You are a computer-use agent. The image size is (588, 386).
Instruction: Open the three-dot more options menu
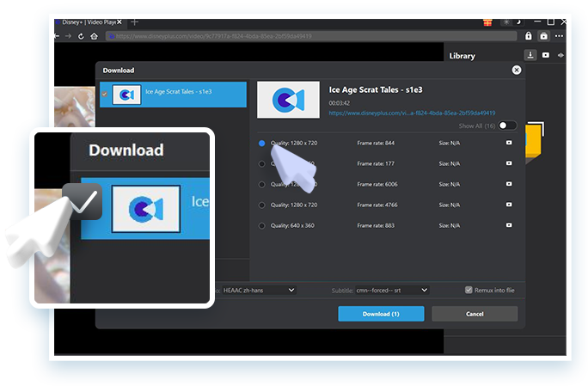click(559, 36)
